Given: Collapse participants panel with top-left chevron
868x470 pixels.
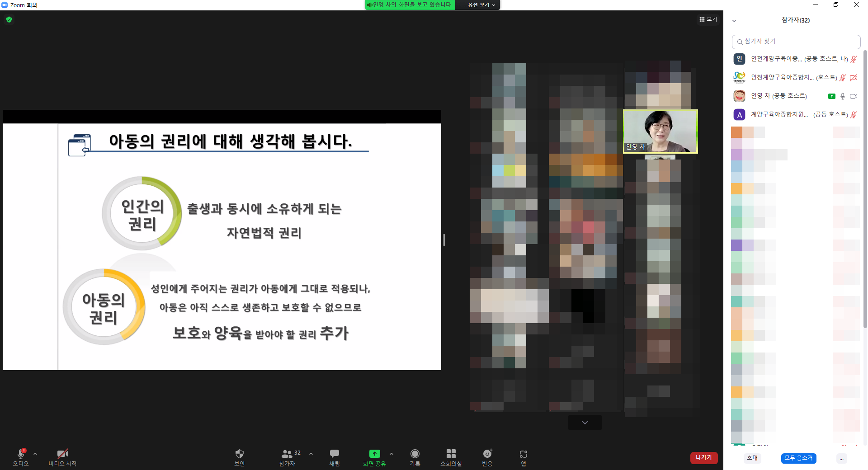Looking at the screenshot, I should coord(734,21).
